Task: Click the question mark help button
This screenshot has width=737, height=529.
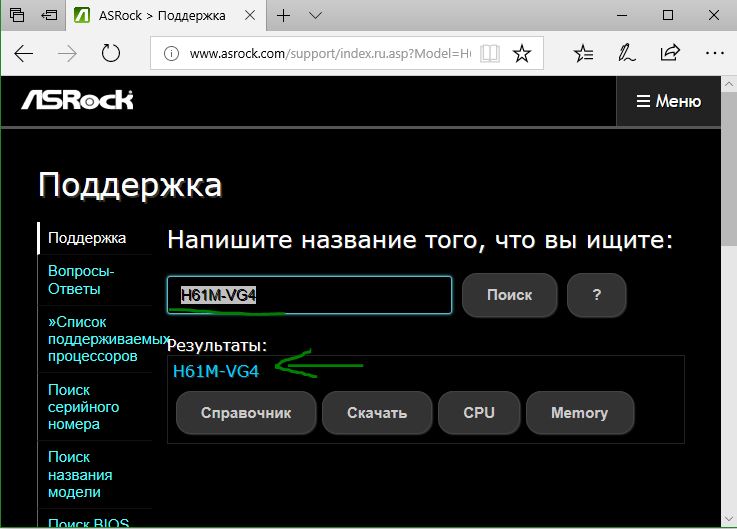Action: click(596, 295)
